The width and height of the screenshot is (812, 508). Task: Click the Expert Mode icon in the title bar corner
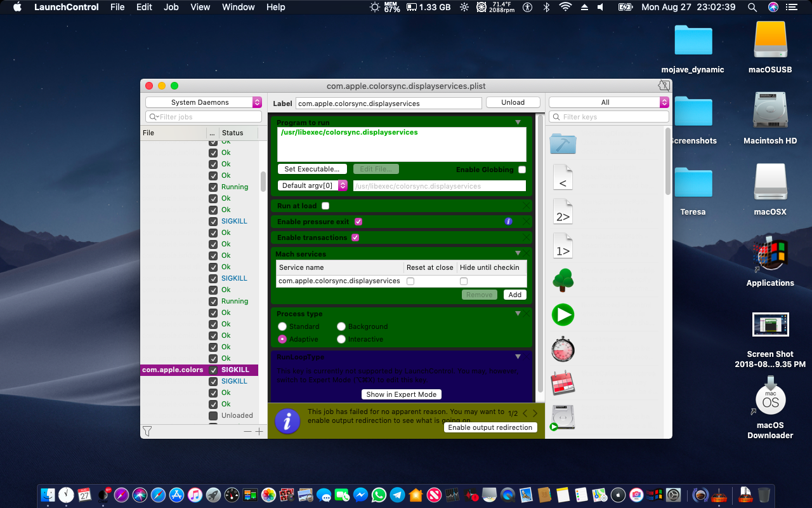pyautogui.click(x=664, y=86)
